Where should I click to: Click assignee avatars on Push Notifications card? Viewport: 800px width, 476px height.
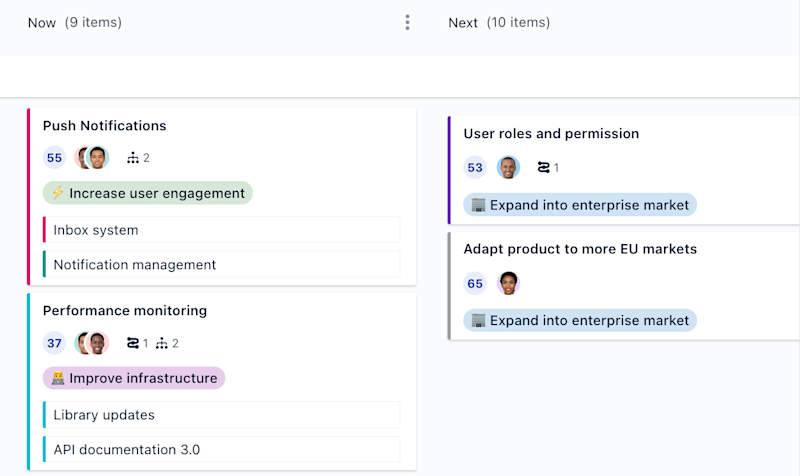[x=92, y=158]
